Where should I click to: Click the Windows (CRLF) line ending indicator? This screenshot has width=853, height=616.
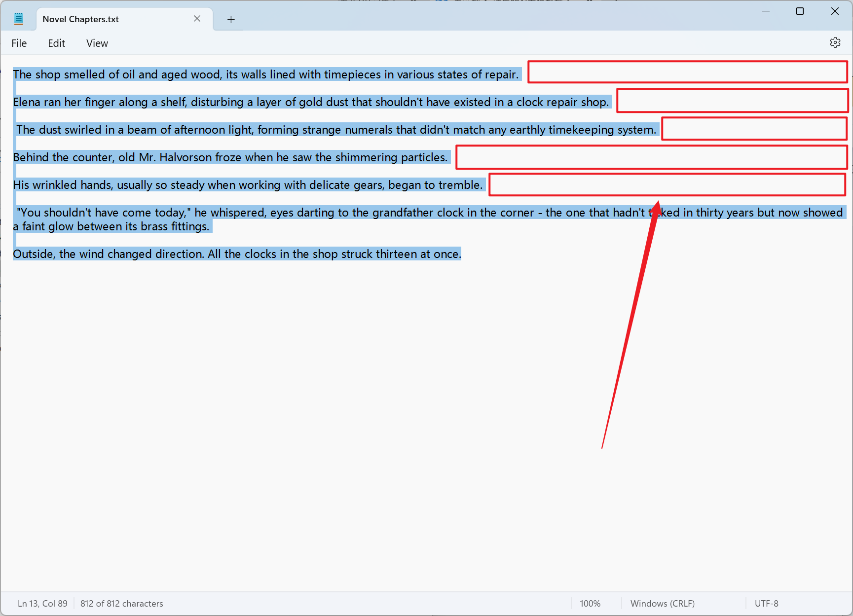pos(662,604)
